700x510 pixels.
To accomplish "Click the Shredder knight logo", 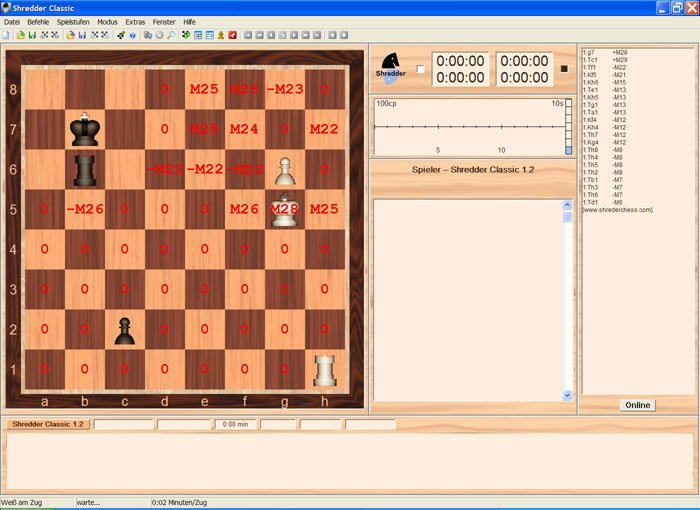I will pos(391,67).
